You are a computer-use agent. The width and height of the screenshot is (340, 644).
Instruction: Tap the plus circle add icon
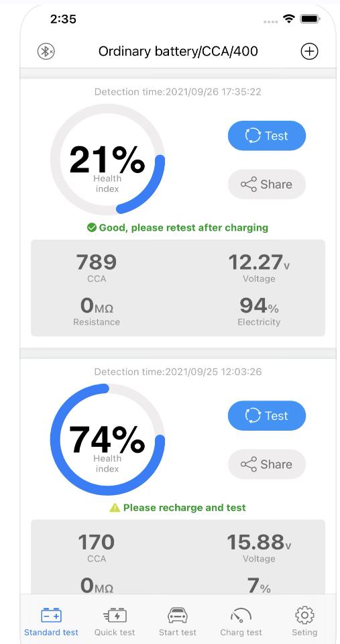pos(309,52)
